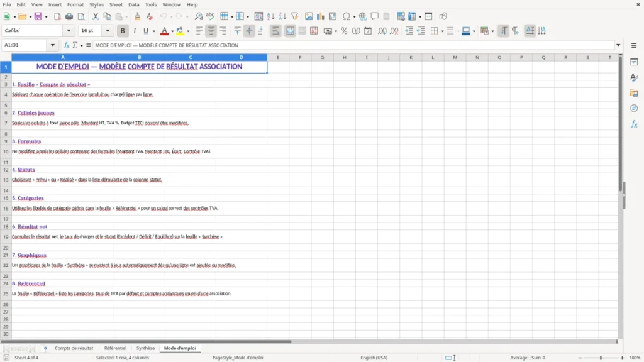The height and width of the screenshot is (362, 644).
Task: Open the Data menu
Action: tap(133, 4)
